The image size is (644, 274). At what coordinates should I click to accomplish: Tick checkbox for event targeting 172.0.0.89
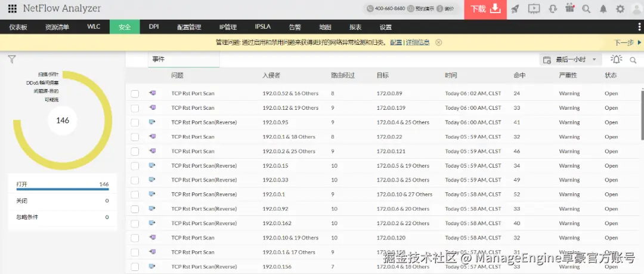(135, 94)
